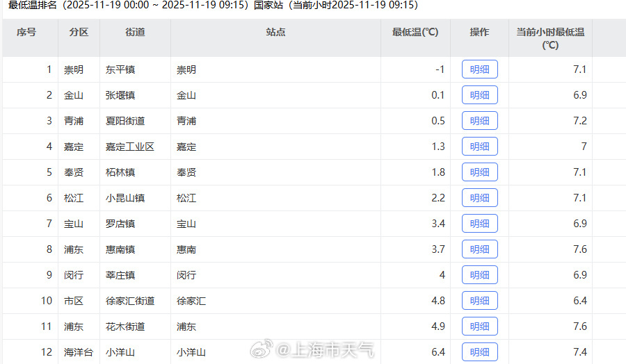This screenshot has width=626, height=364.
Task: Click the 序号 column header
Action: (x=26, y=33)
